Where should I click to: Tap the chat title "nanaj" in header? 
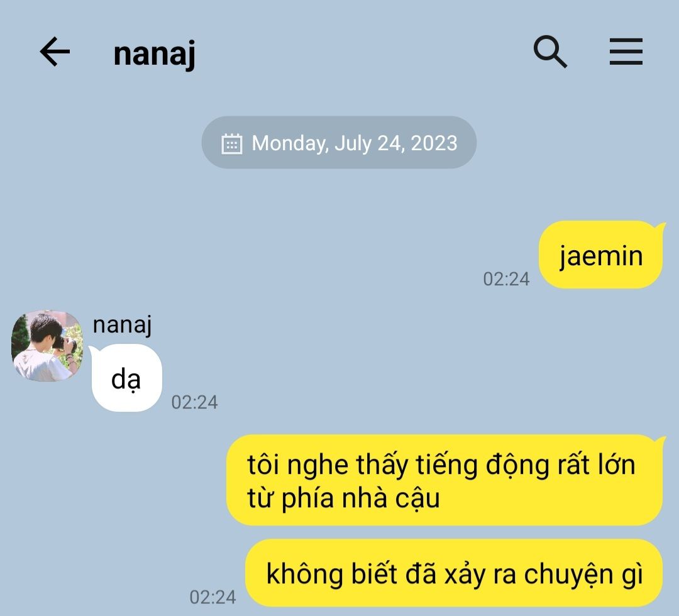(x=154, y=53)
